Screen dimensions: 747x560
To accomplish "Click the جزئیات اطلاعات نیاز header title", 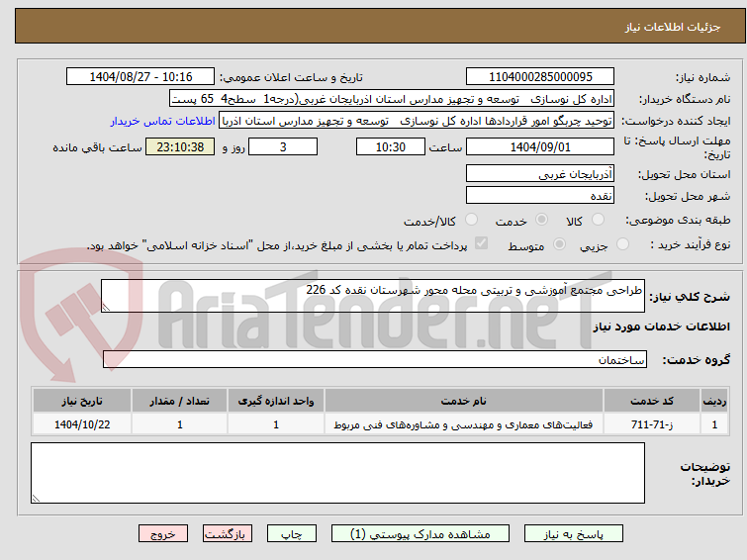I will [673, 27].
